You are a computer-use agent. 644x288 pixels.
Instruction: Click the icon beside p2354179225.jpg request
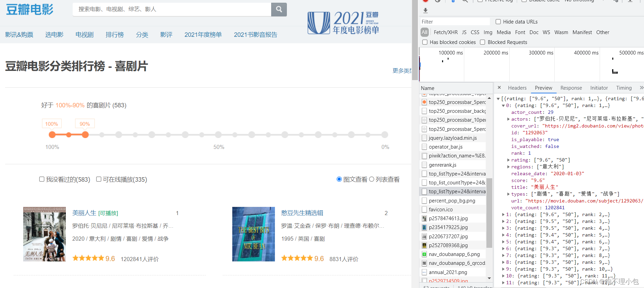[424, 227]
